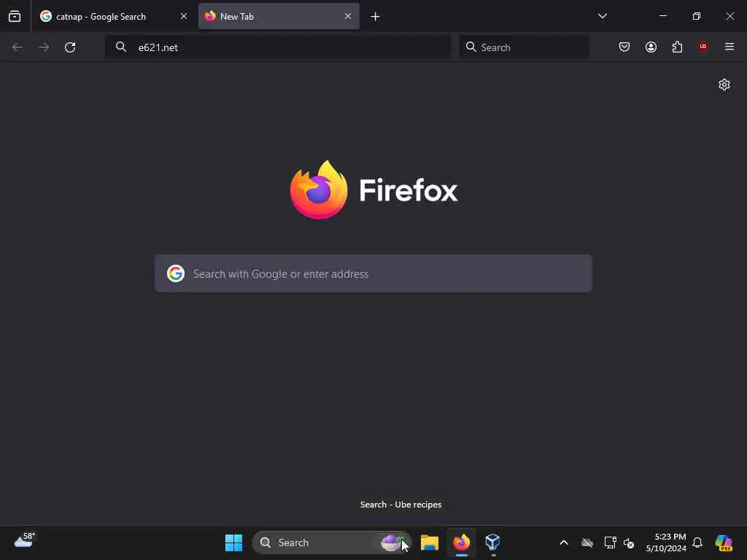Open a new tab with plus button
The width and height of the screenshot is (747, 560).
[x=375, y=17]
